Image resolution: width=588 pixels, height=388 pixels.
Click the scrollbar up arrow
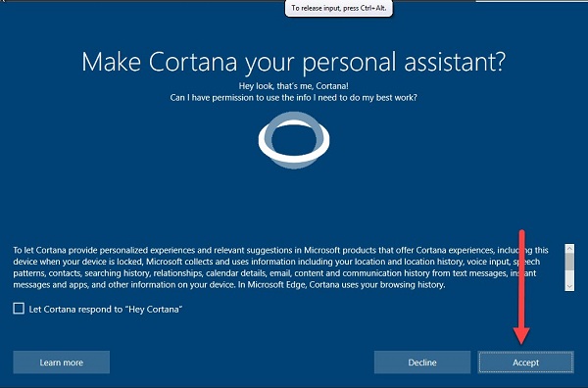tap(569, 249)
